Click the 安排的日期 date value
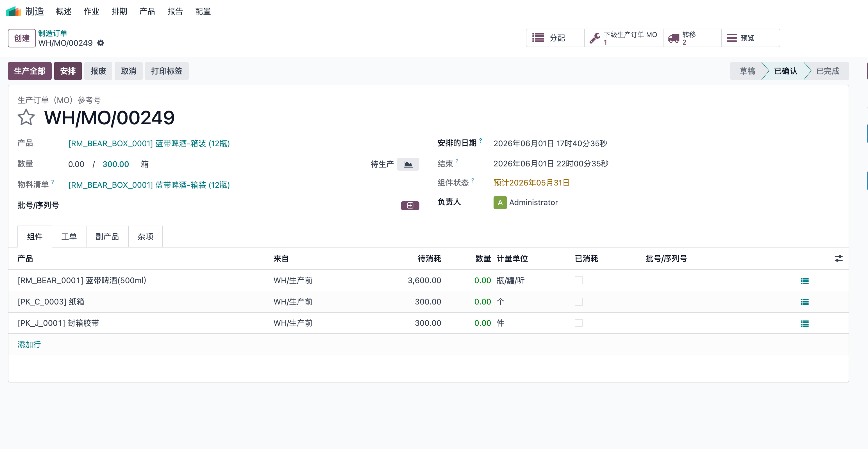The width and height of the screenshot is (868, 449). pos(550,143)
